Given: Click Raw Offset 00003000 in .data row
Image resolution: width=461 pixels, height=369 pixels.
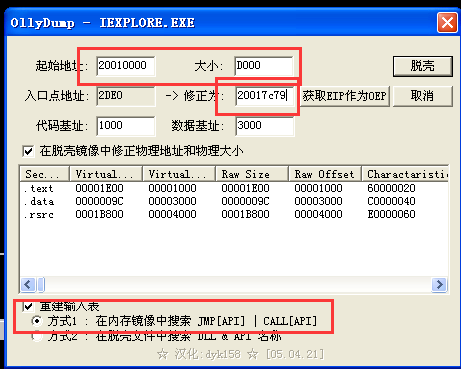Looking at the screenshot, I should point(318,201).
